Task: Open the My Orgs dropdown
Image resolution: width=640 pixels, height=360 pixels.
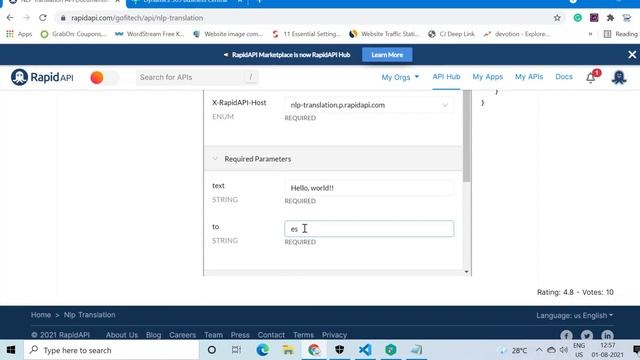Action: coord(400,77)
